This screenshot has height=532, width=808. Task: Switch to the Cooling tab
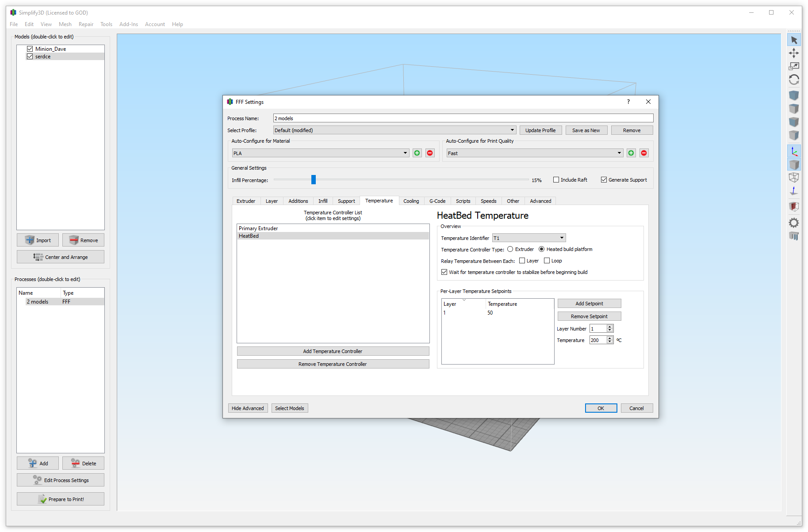point(411,201)
